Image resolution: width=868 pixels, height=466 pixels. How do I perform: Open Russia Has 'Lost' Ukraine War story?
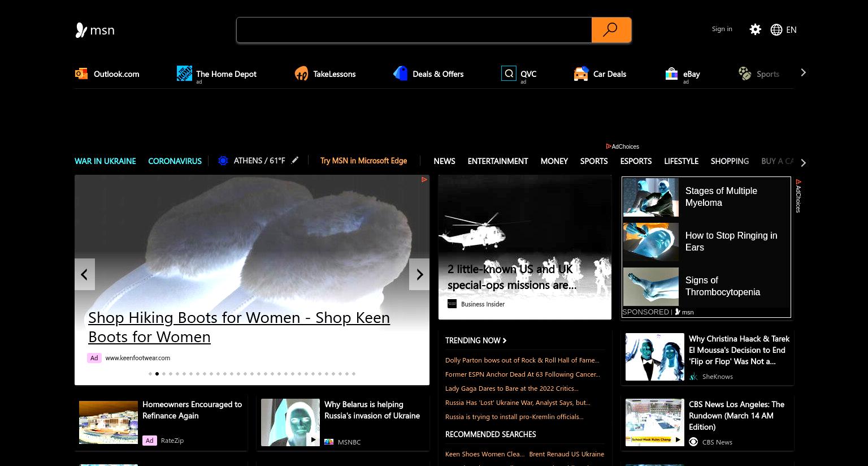coord(518,403)
